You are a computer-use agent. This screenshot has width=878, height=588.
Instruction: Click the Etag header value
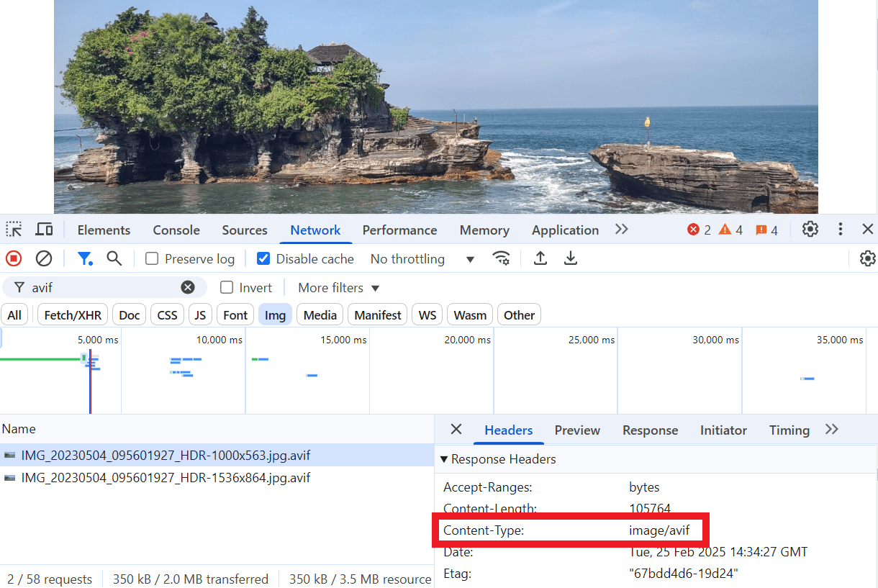(684, 574)
